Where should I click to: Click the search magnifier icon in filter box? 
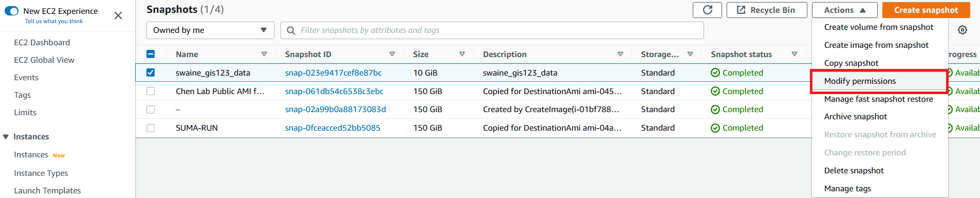point(291,30)
